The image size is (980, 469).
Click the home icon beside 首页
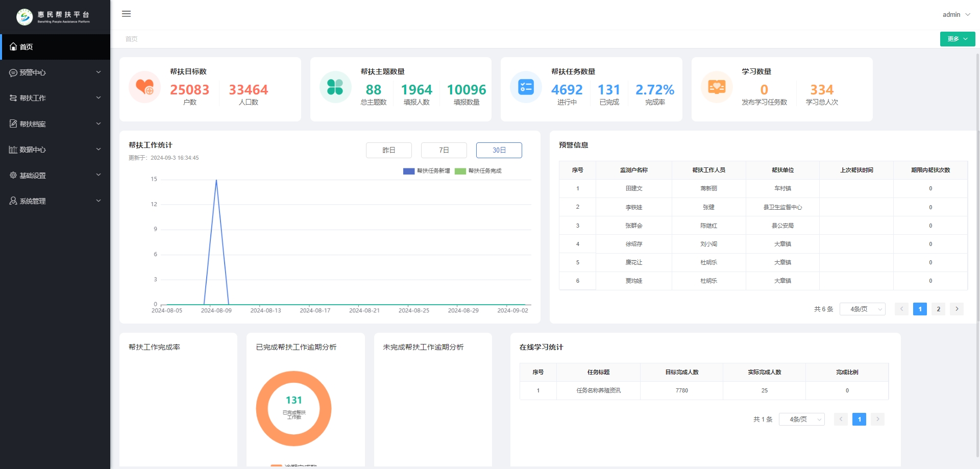13,46
